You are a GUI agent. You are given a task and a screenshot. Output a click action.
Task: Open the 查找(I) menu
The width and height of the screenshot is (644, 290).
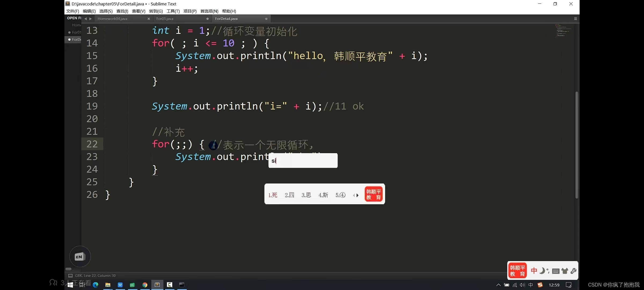[122, 11]
